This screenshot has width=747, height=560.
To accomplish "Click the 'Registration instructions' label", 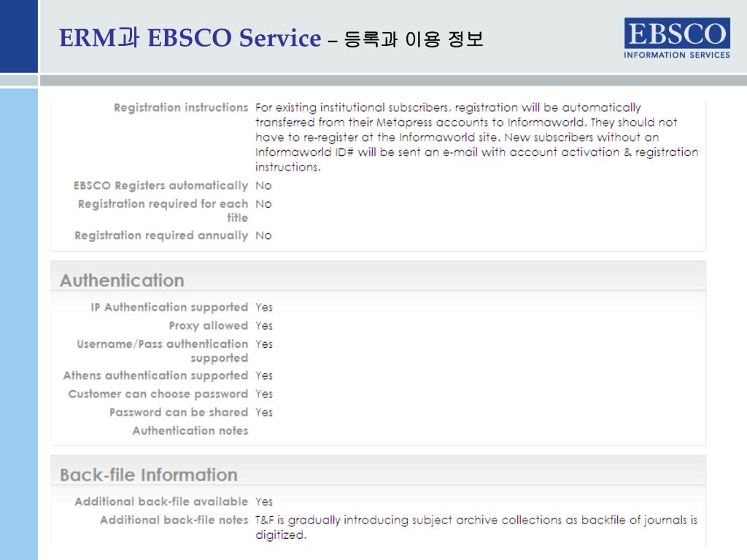I will 181,108.
